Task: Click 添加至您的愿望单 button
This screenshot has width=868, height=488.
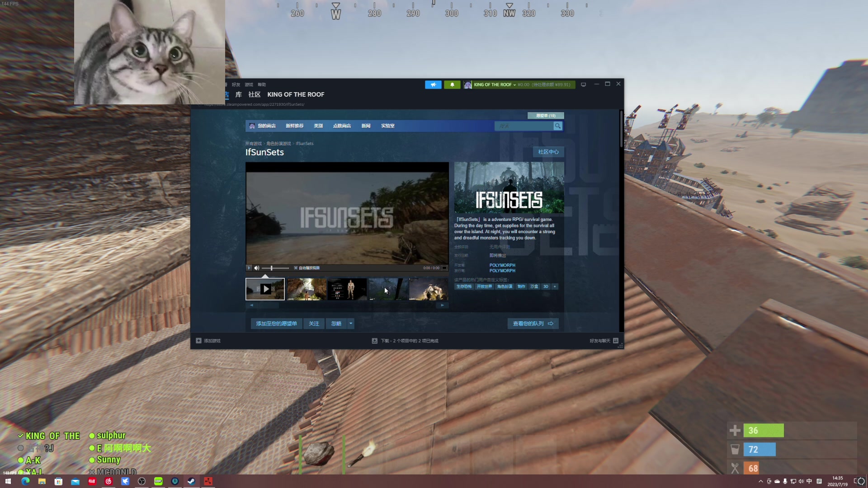Action: click(x=276, y=324)
